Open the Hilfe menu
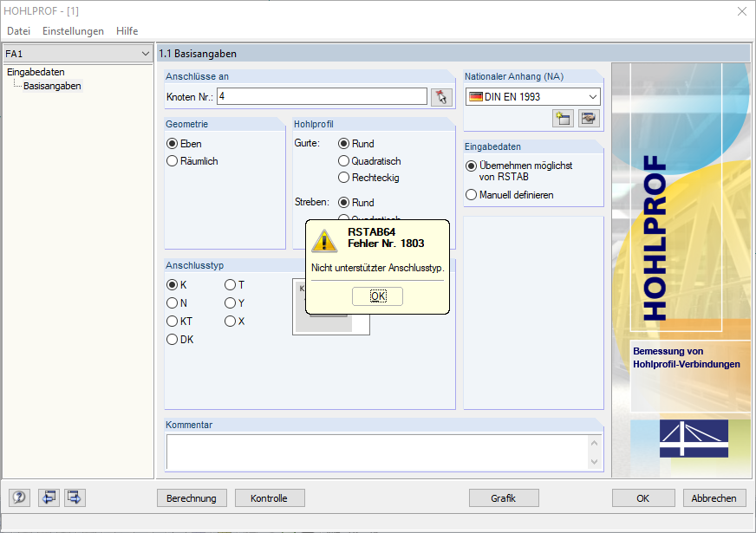Viewport: 756px width, 533px height. click(127, 31)
